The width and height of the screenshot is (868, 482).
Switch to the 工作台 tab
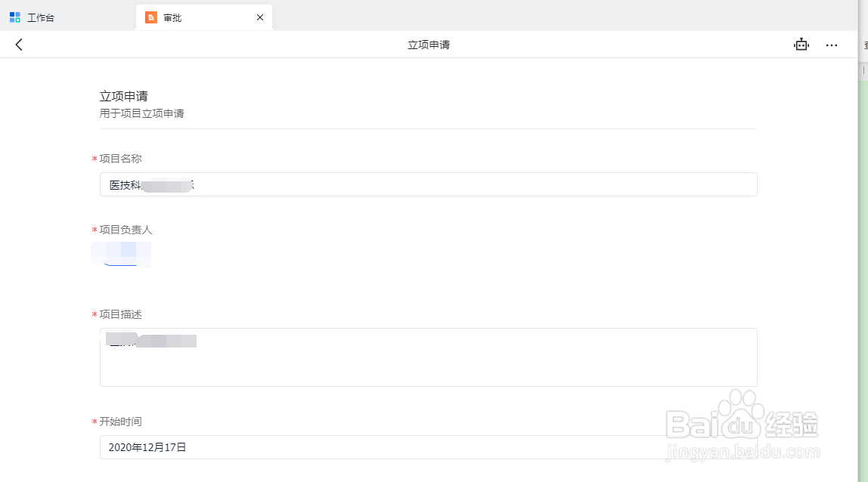click(41, 17)
